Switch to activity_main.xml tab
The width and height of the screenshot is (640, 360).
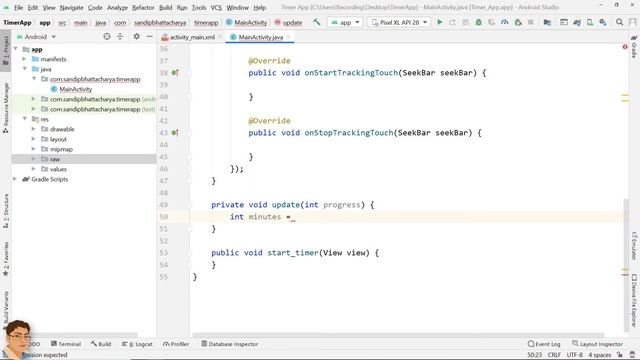(192, 37)
